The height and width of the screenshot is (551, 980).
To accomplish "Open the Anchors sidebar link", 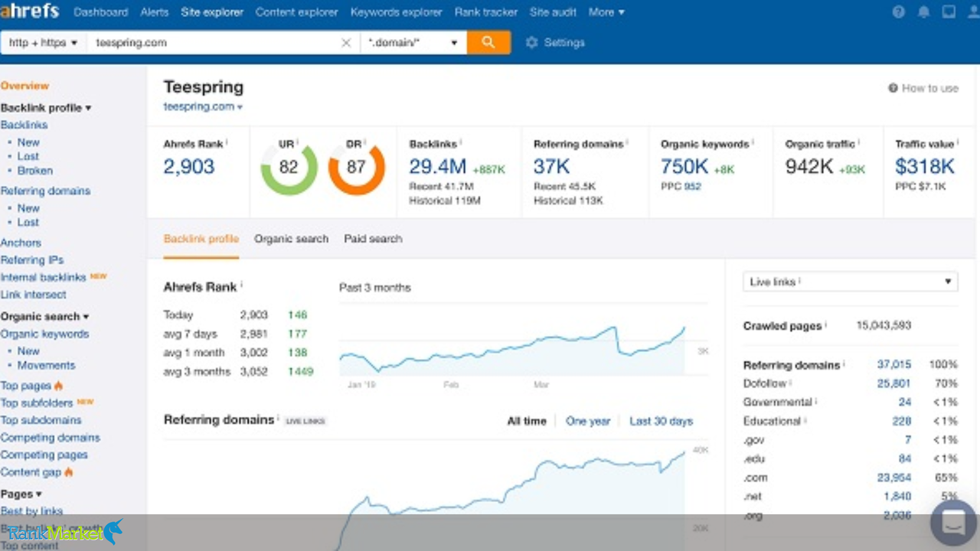I will [x=21, y=243].
